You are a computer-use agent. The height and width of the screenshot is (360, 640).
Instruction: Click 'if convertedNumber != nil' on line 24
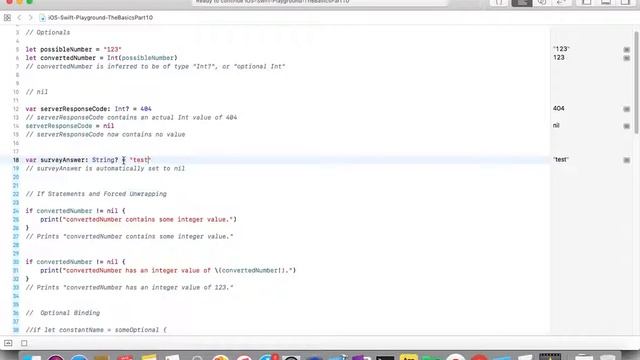click(76, 211)
